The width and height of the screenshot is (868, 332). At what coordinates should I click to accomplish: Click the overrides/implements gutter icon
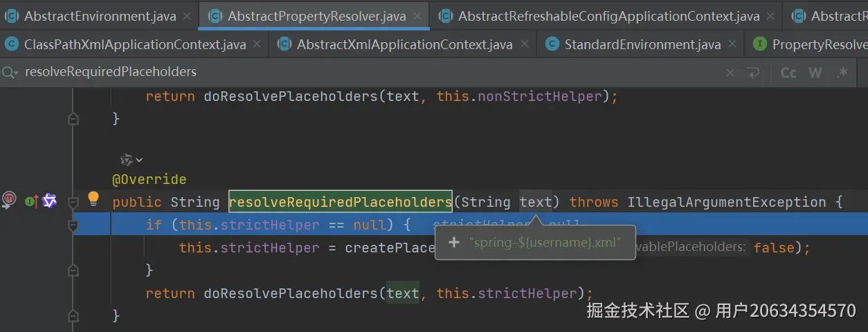coord(31,201)
